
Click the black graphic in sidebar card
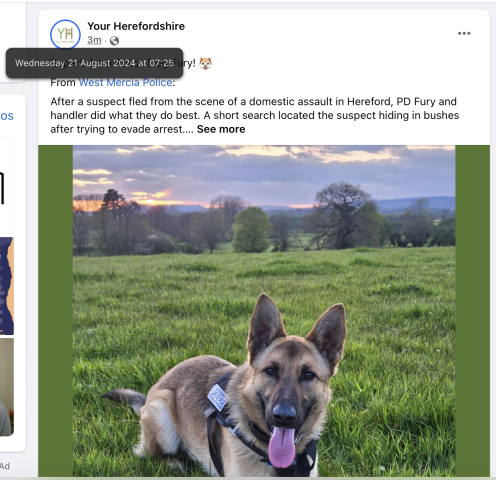[2, 188]
